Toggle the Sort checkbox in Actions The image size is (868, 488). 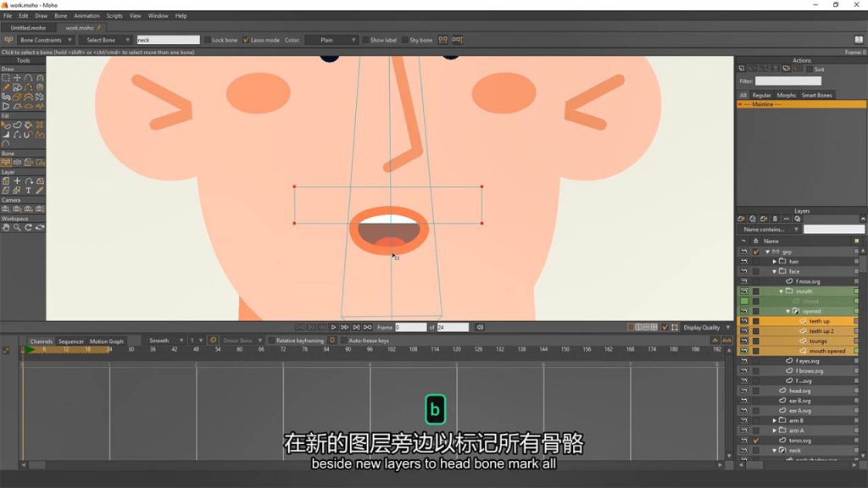pos(810,69)
